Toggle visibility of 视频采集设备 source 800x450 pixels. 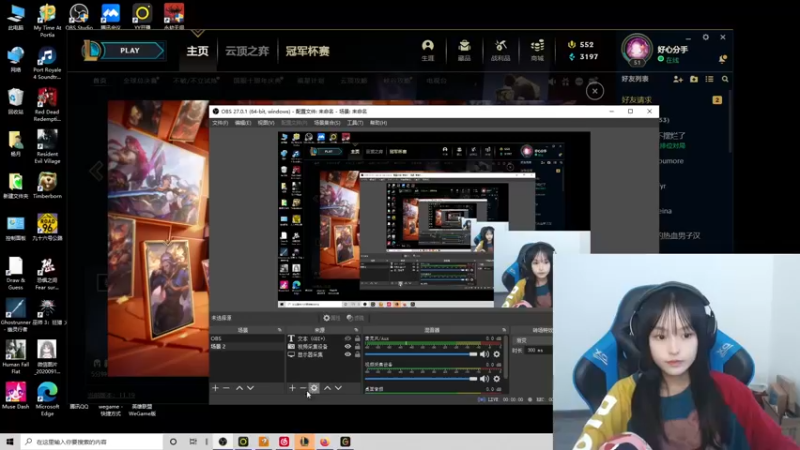(348, 346)
